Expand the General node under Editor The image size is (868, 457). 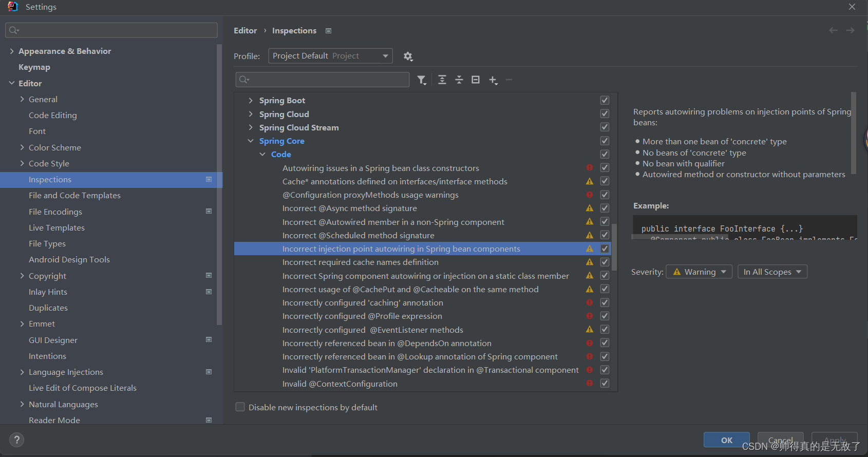point(22,99)
